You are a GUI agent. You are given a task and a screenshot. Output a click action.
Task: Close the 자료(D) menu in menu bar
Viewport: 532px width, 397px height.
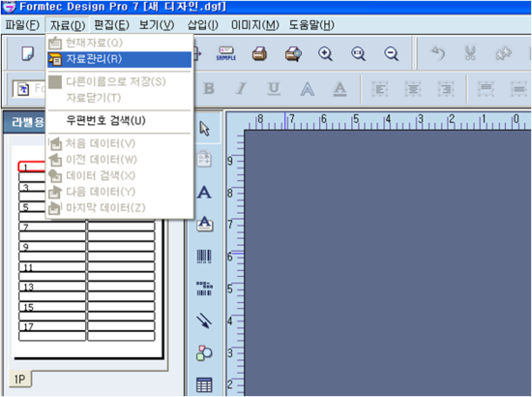point(67,25)
